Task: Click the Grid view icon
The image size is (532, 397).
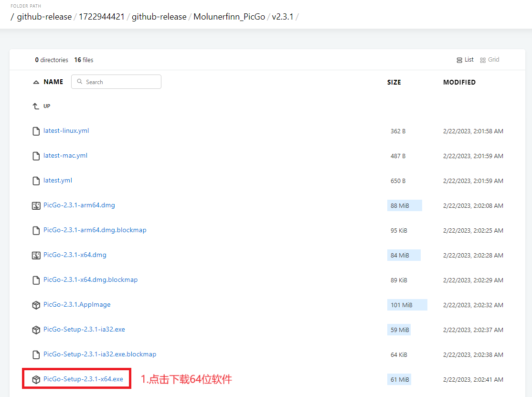Action: pyautogui.click(x=483, y=60)
